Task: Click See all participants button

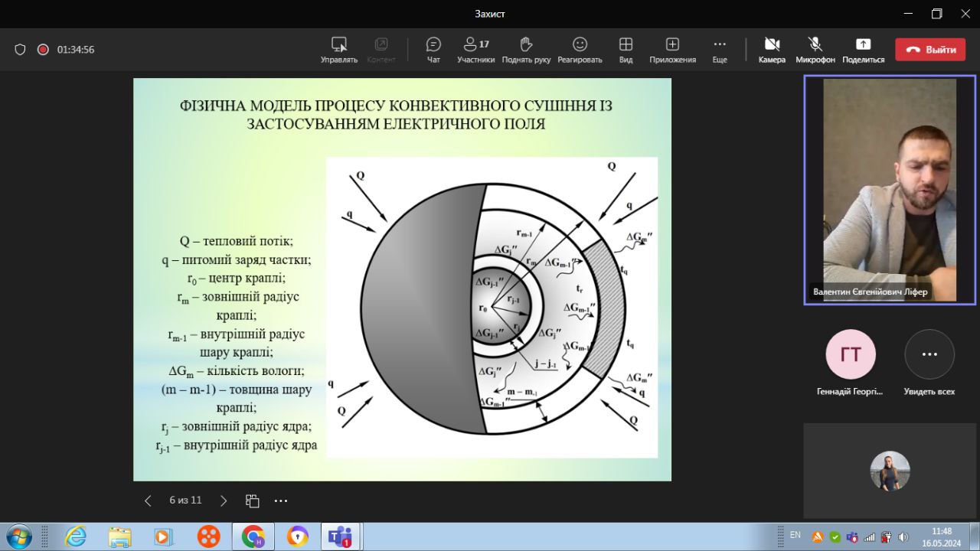Action: [x=929, y=355]
